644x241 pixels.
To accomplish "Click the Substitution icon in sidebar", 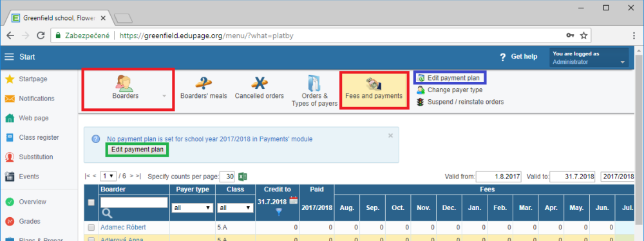I will pyautogui.click(x=10, y=157).
